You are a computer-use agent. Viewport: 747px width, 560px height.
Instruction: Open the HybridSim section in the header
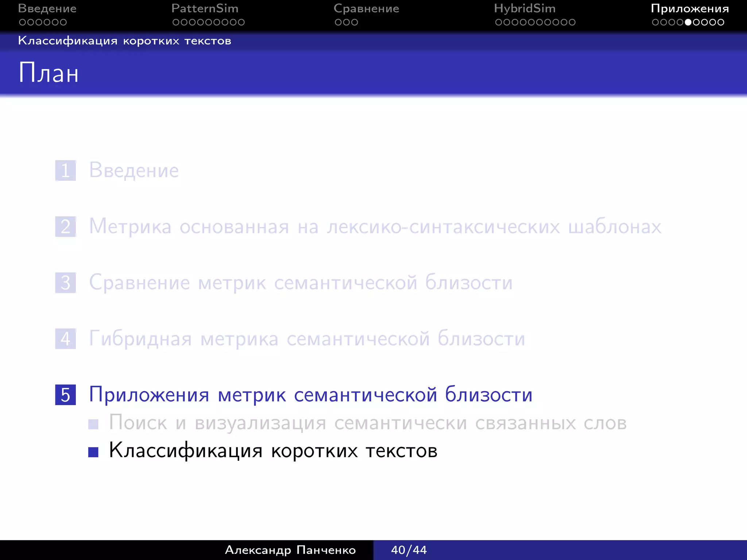tap(525, 8)
